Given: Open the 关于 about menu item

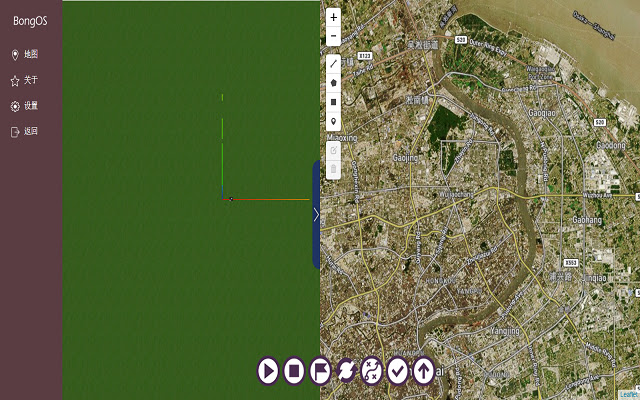Looking at the screenshot, I should click(24, 80).
